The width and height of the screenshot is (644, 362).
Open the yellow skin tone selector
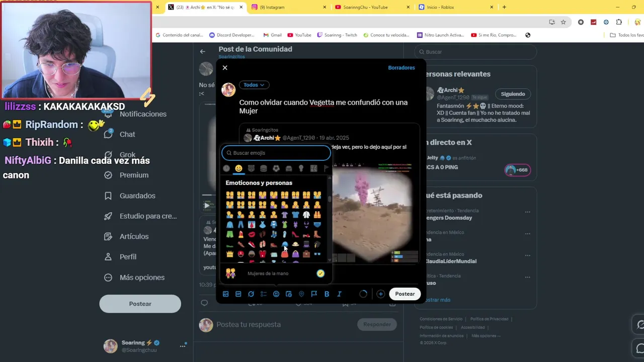[320, 274]
